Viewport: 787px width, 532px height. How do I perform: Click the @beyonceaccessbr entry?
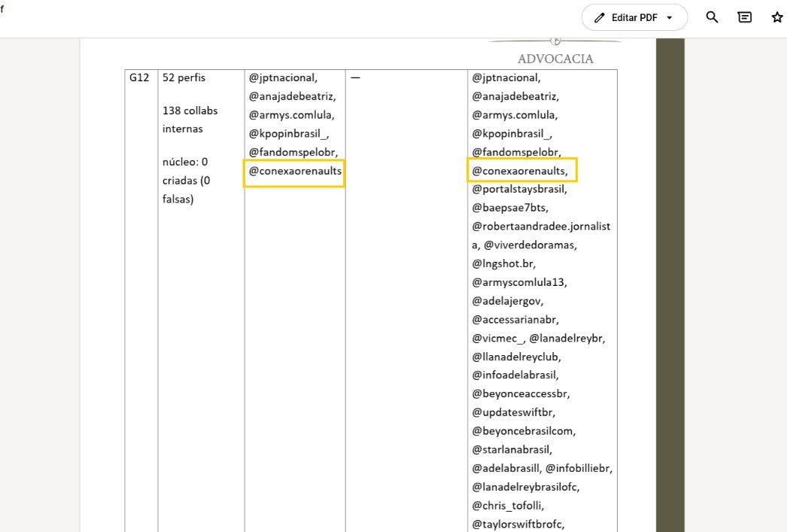pos(521,394)
